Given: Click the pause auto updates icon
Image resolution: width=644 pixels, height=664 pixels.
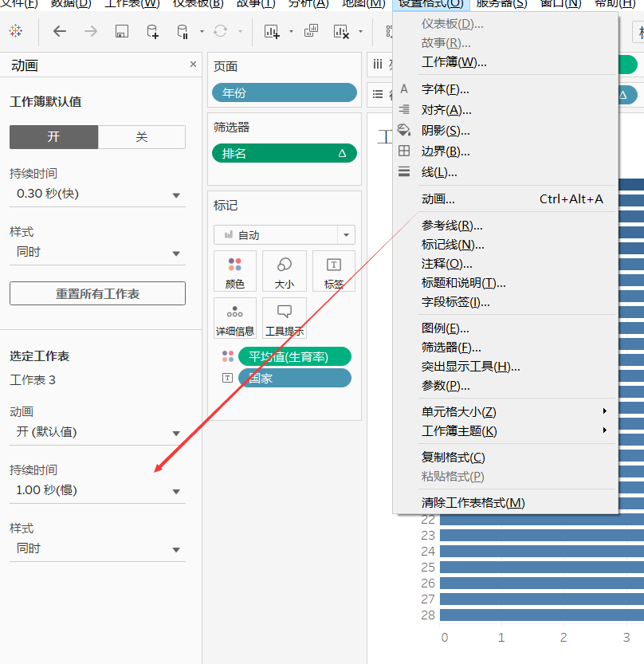Looking at the screenshot, I should tap(183, 31).
